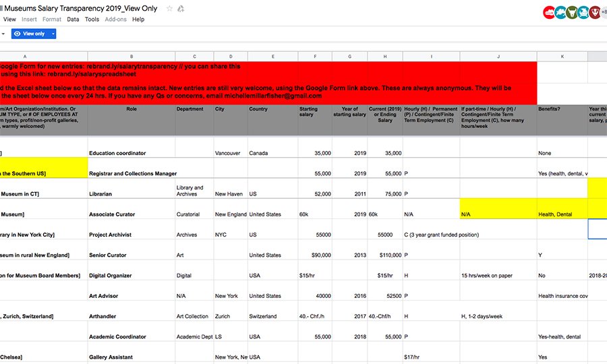This screenshot has height=364, width=607.
Task: Click the Drive add-to-folder icon beside the title
Action: [x=181, y=9]
